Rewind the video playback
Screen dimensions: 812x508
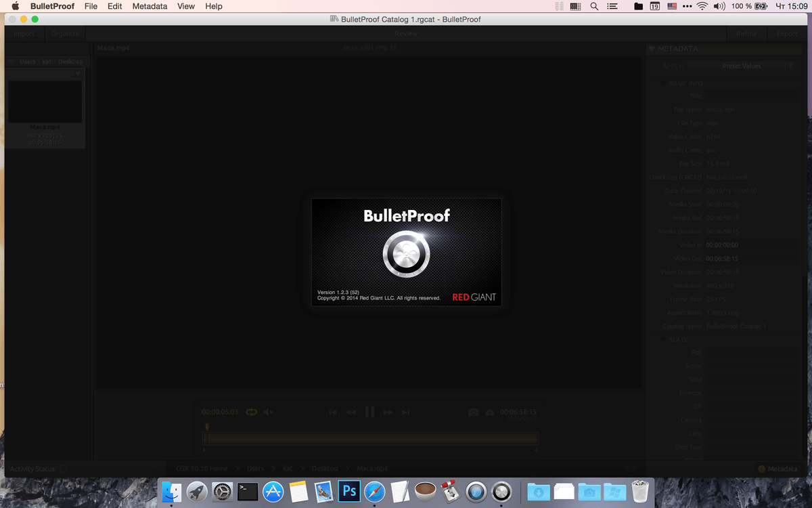[x=351, y=412]
